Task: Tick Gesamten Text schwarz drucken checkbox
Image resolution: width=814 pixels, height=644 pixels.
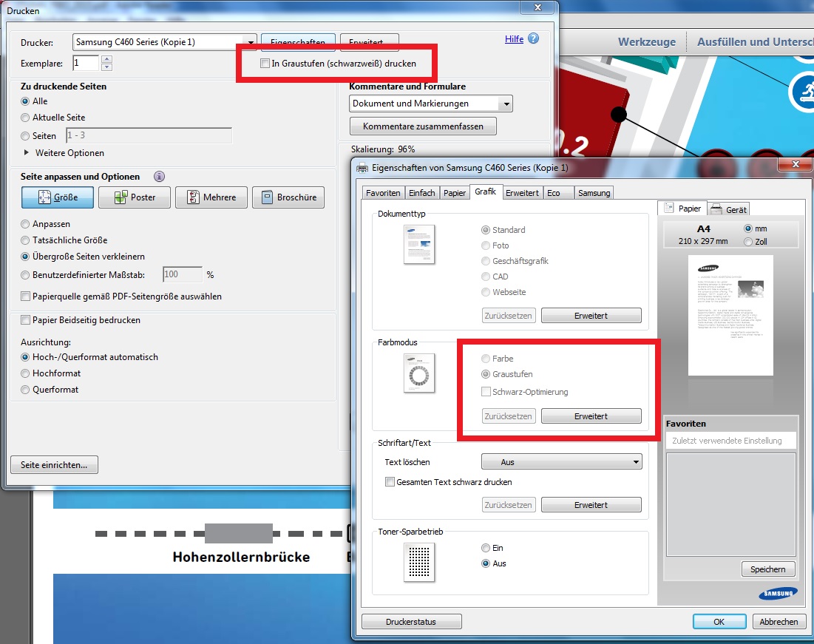Action: (x=390, y=482)
